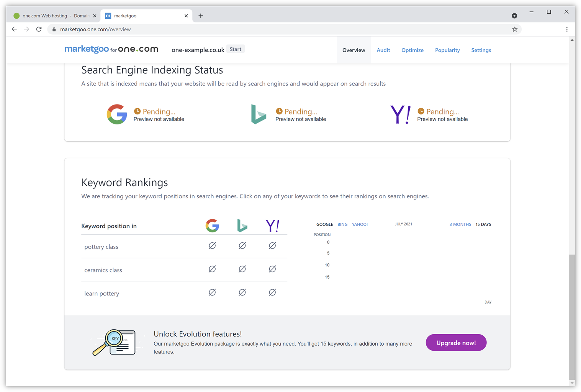This screenshot has width=581, height=392.
Task: Reload the page using the refresh icon
Action: click(39, 29)
